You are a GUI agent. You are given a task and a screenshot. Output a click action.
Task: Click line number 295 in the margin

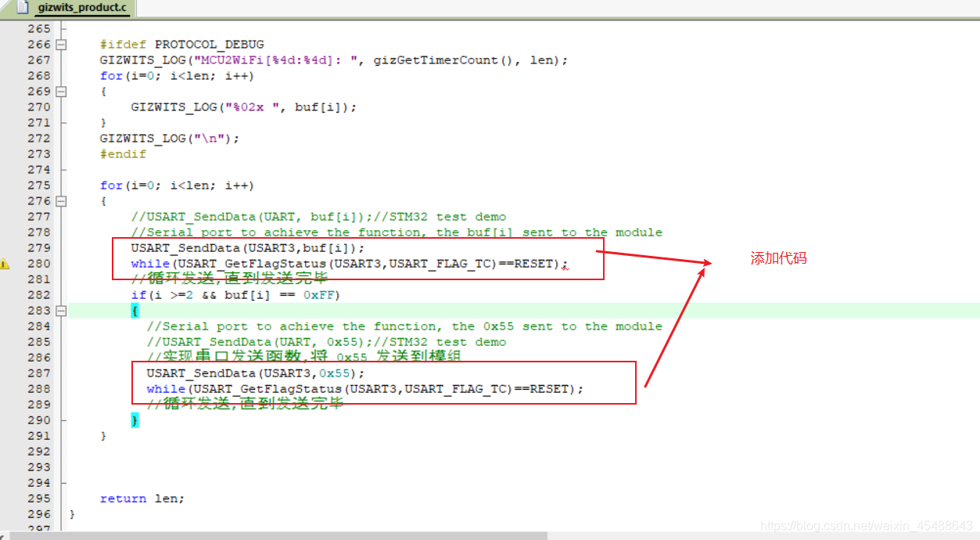[x=38, y=499]
